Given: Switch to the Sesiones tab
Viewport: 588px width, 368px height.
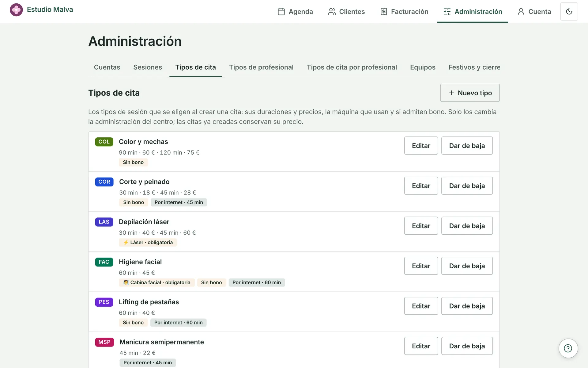Looking at the screenshot, I should 148,67.
